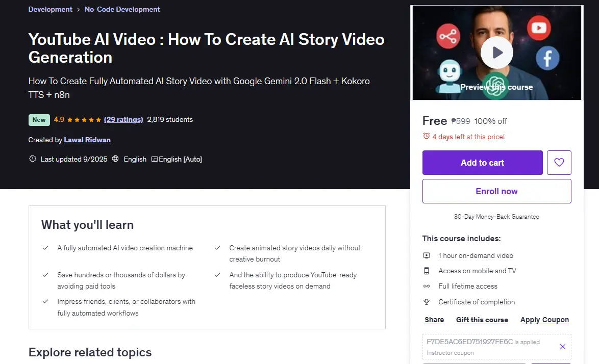Image resolution: width=599 pixels, height=364 pixels.
Task: Click checkmark beside Impress friends, clients
Action: [45, 301]
